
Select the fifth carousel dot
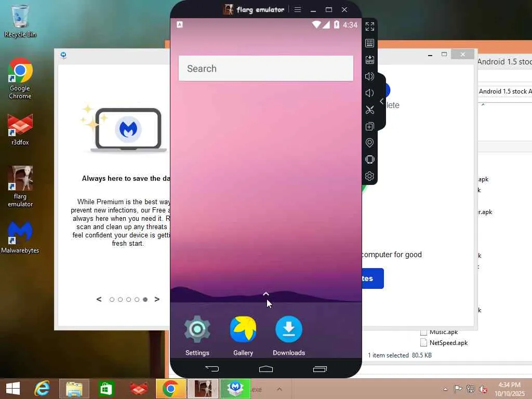point(145,300)
